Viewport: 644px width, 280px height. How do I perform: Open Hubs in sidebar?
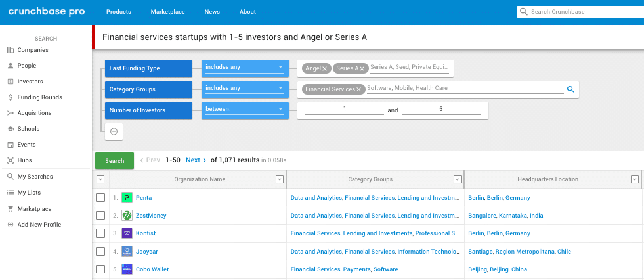pos(19,160)
